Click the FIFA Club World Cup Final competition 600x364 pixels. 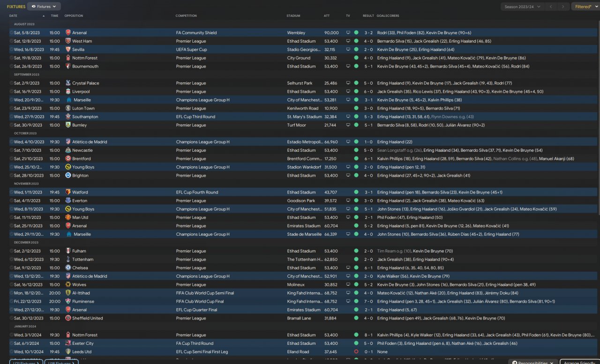click(200, 302)
